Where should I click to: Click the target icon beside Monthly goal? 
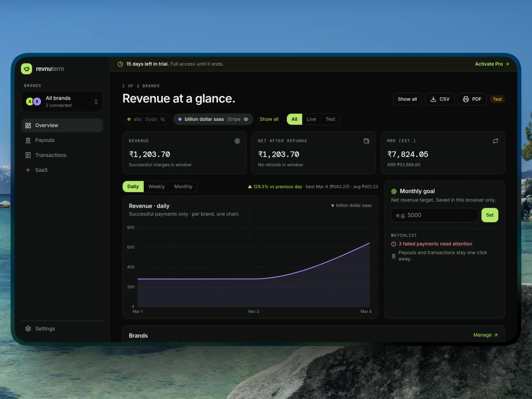click(x=394, y=191)
